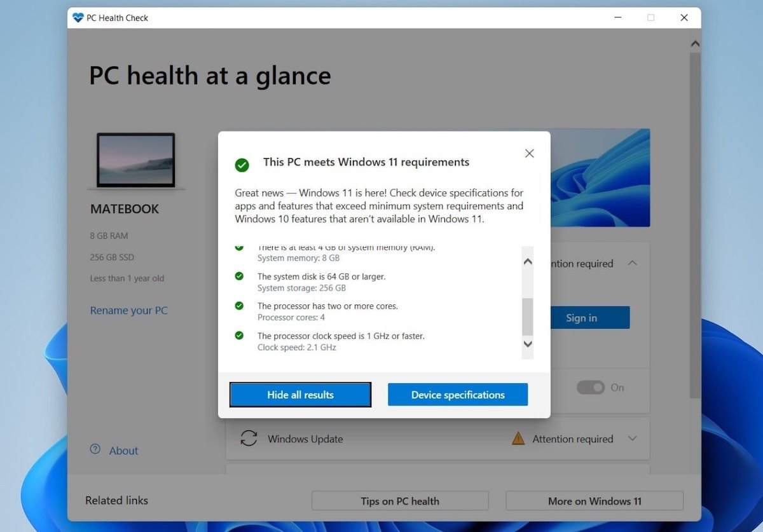The width and height of the screenshot is (763, 532).
Task: Click 'The system disk is 64 GB or larger.' text
Action: [321, 276]
